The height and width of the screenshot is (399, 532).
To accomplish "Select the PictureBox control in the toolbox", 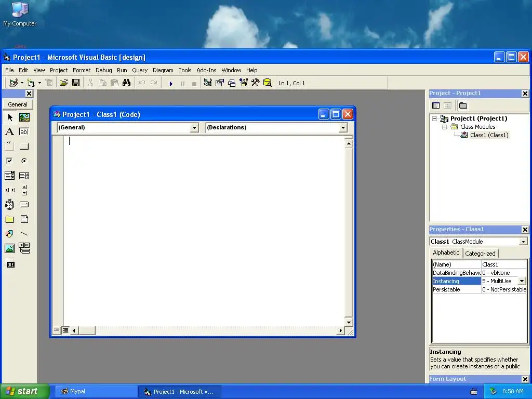I will coord(24,117).
